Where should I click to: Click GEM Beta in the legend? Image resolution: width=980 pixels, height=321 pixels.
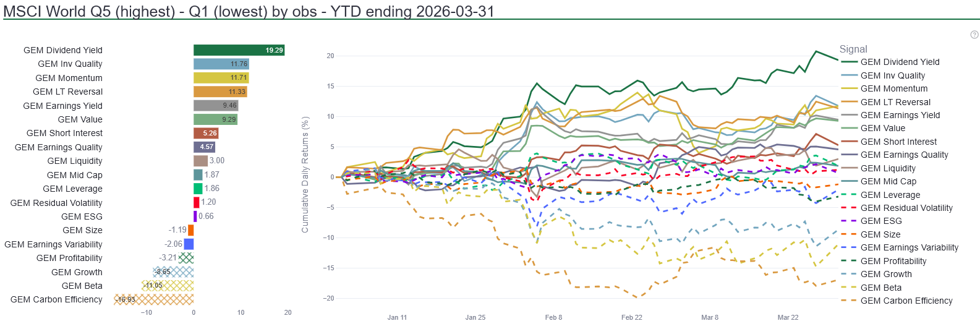880,288
